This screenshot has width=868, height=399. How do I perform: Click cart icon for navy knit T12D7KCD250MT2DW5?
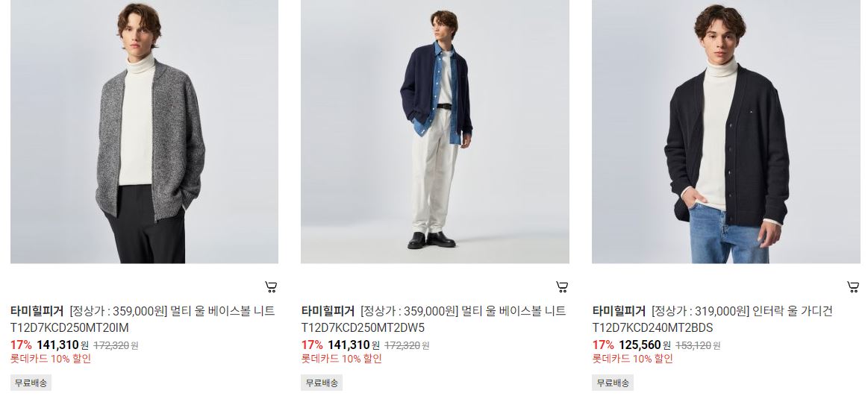(x=562, y=286)
